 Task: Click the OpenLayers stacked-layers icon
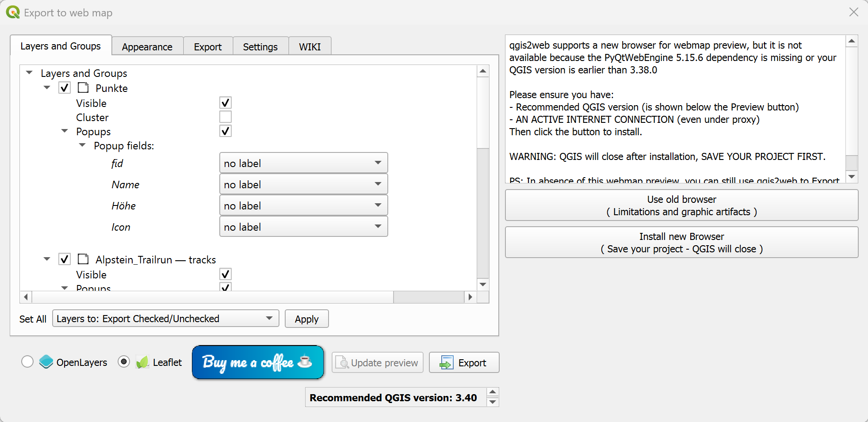point(46,362)
